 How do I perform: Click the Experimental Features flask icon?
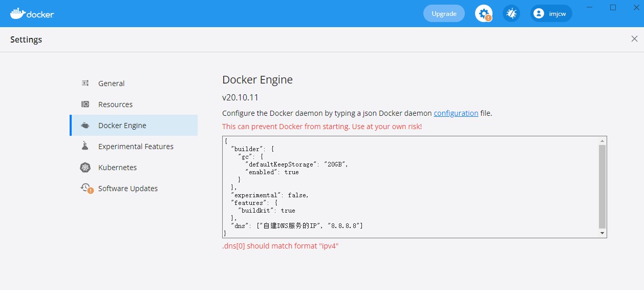[85, 146]
